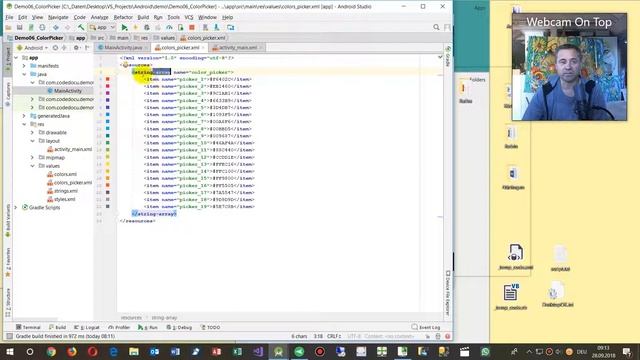Open the Terminal tool window
Viewport: 640px width, 360px height.
28,327
